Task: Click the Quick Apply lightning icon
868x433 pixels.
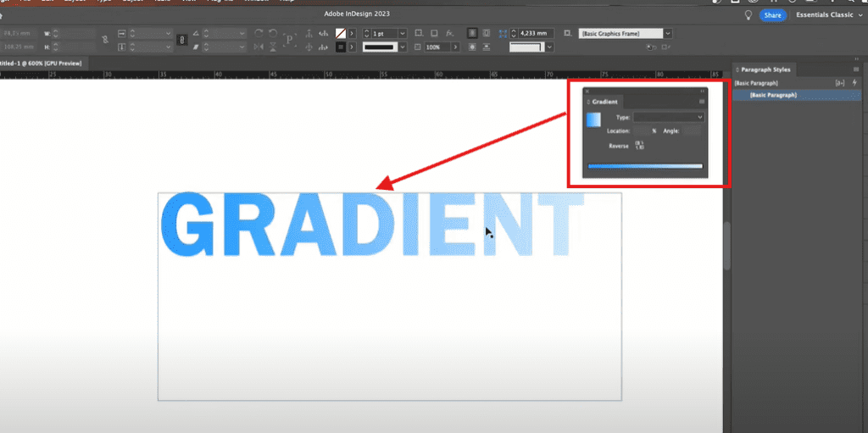Action: click(x=854, y=83)
